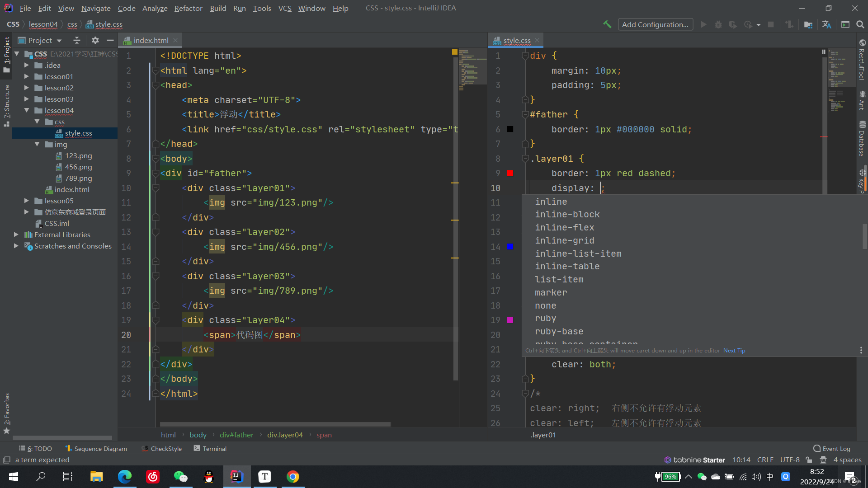
Task: Toggle fold marker on the #father rule
Action: [x=525, y=115]
